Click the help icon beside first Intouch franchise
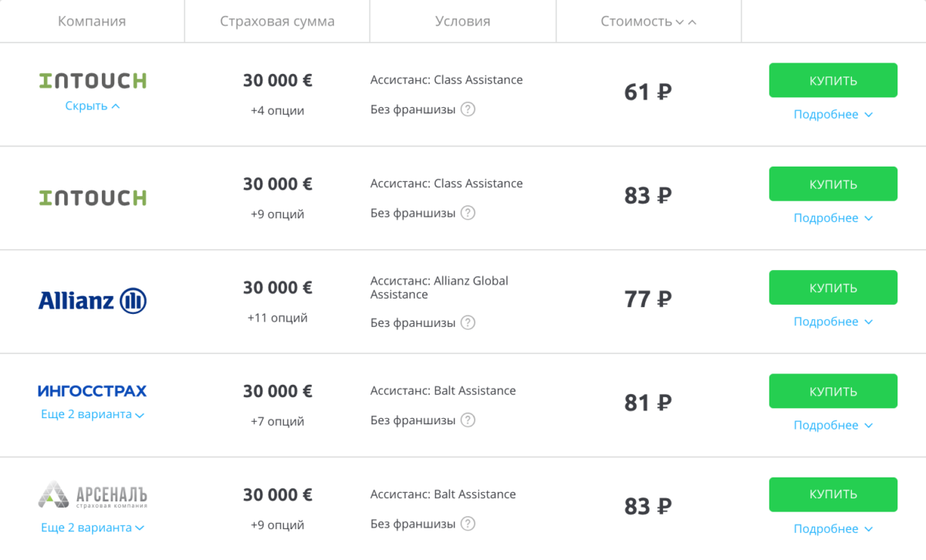The image size is (926, 560). click(468, 110)
